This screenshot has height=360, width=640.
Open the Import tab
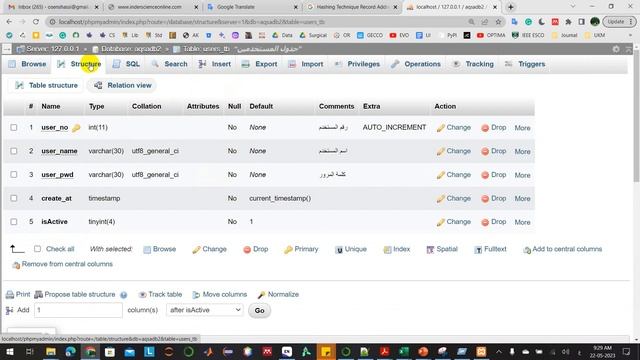[306, 64]
